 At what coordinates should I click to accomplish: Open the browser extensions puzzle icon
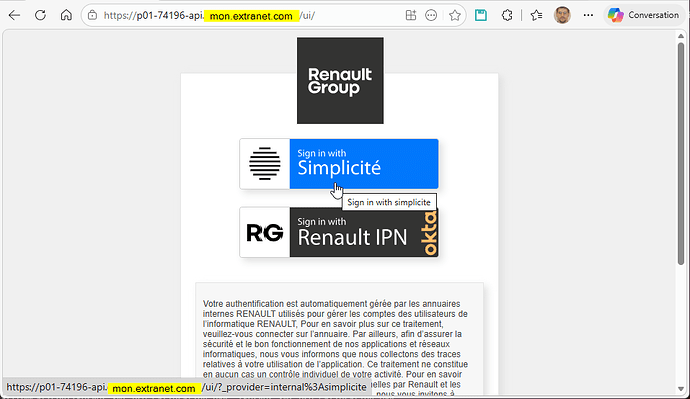click(x=507, y=15)
